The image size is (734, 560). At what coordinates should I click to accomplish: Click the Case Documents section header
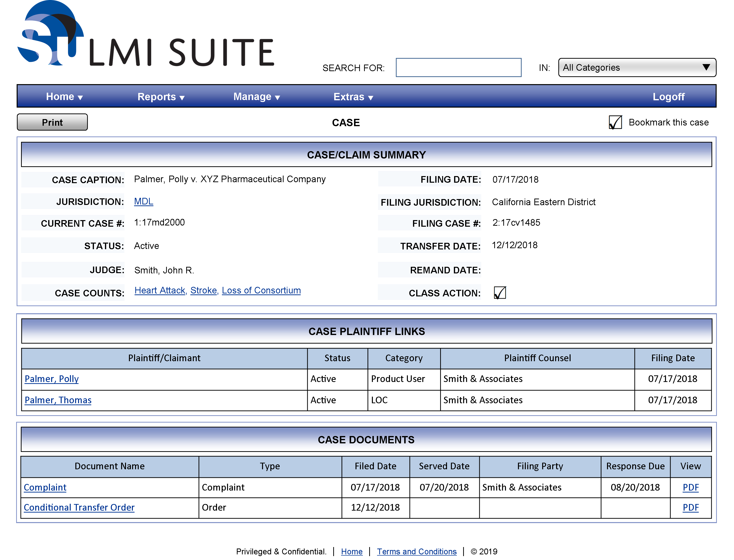click(366, 439)
